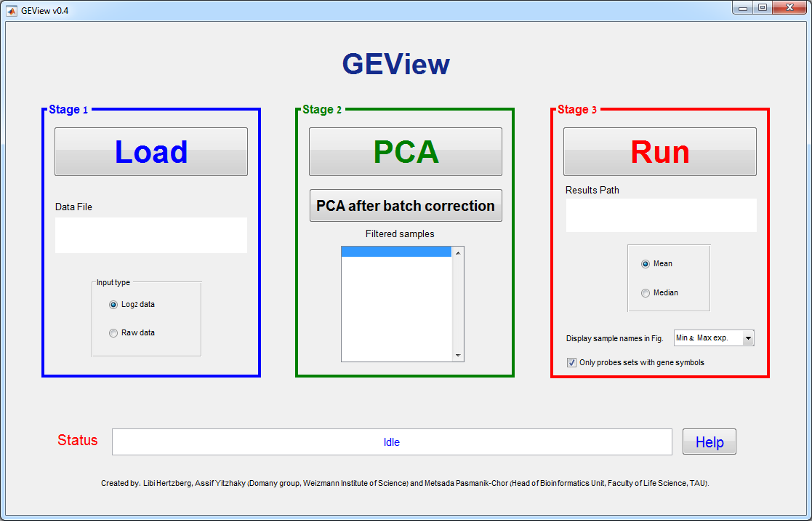Minimize the GEView window
This screenshot has width=812, height=523.
coord(742,8)
